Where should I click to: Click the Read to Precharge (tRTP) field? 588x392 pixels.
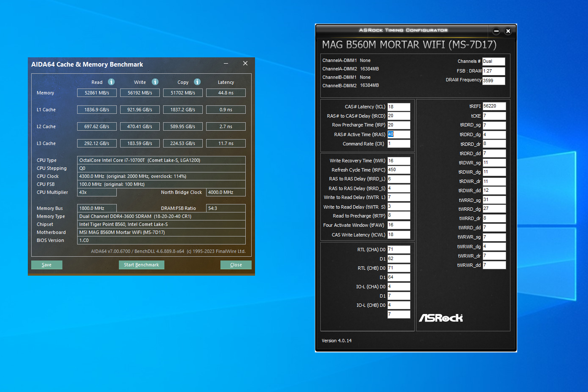[x=399, y=215]
